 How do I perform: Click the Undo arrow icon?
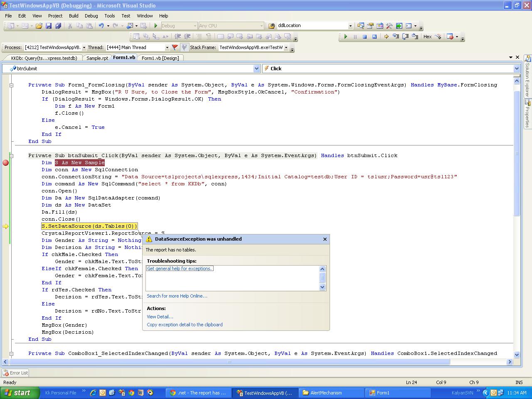(x=101, y=26)
